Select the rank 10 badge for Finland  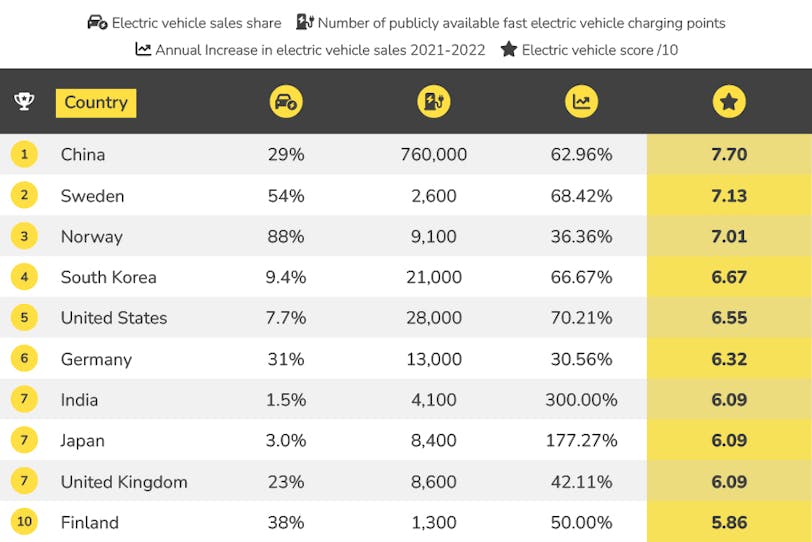point(24,522)
